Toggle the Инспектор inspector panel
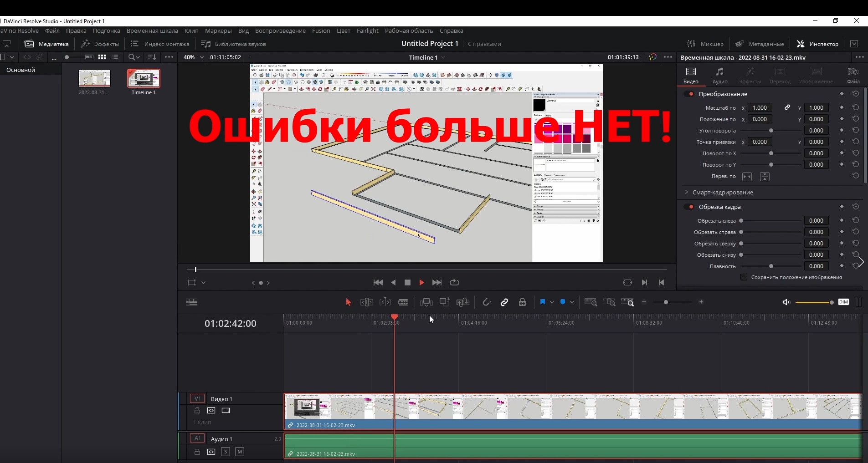This screenshot has height=463, width=868. 817,44
